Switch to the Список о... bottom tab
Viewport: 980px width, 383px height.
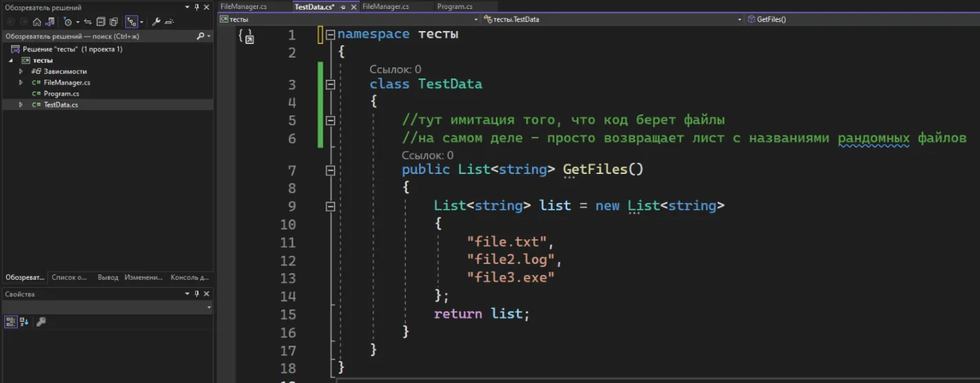(69, 278)
